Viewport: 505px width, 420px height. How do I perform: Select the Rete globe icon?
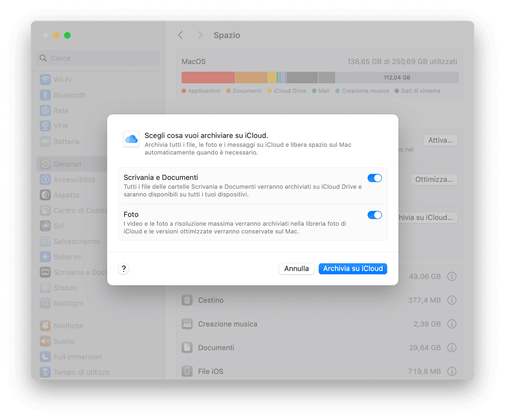(x=45, y=111)
